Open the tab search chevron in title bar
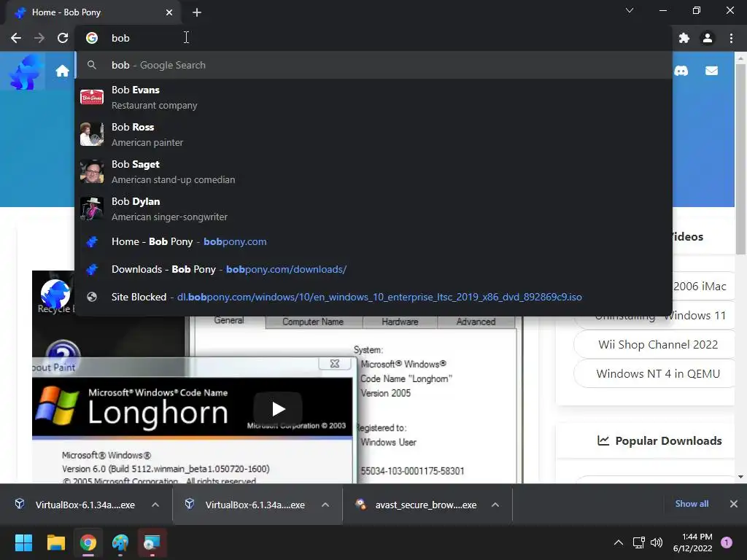Image resolution: width=747 pixels, height=560 pixels. [630, 10]
